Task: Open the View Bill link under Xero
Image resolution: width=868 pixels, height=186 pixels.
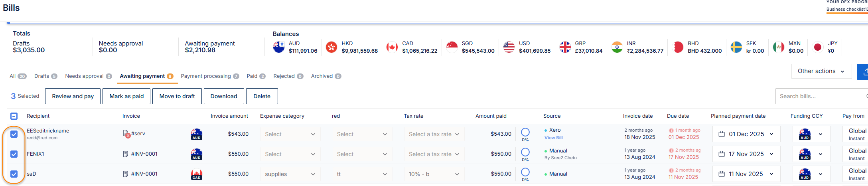Action: [x=553, y=138]
